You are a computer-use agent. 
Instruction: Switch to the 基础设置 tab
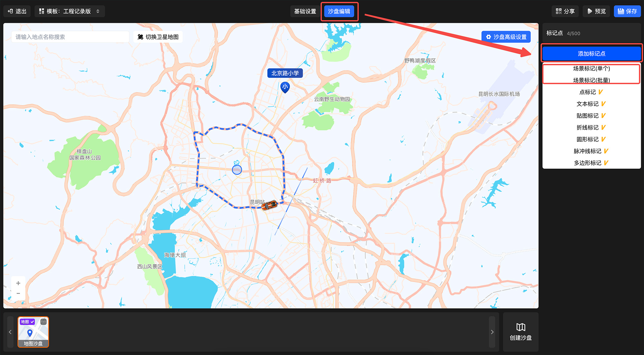coord(305,11)
